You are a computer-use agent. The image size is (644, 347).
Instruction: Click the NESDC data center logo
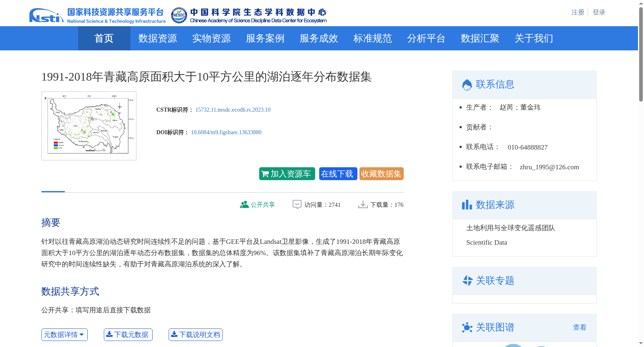249,15
